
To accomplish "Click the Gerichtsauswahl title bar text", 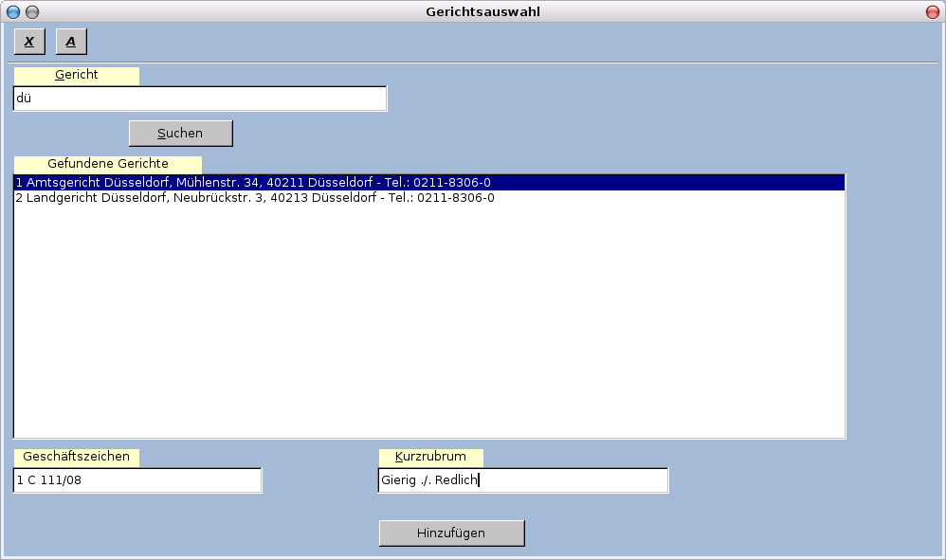I will (482, 11).
